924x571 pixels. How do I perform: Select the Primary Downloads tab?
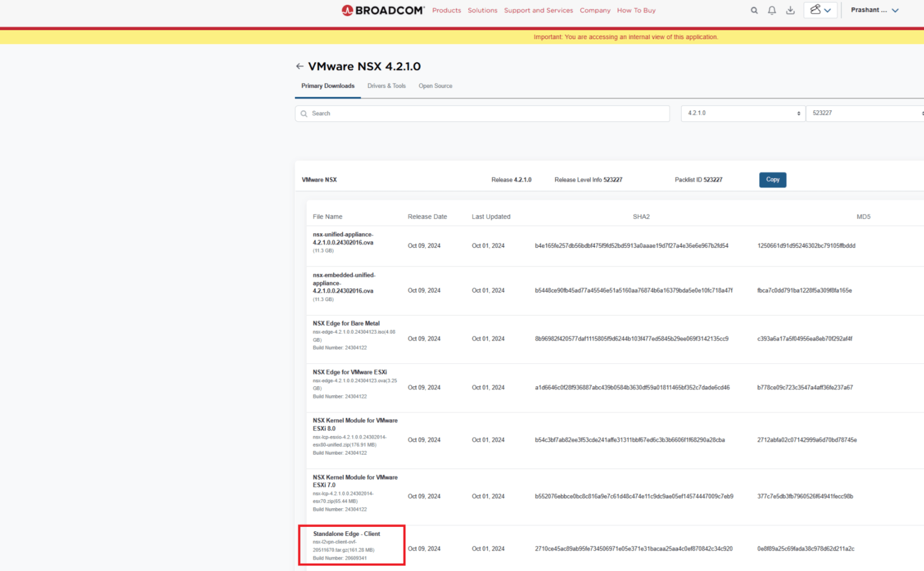[x=328, y=86]
